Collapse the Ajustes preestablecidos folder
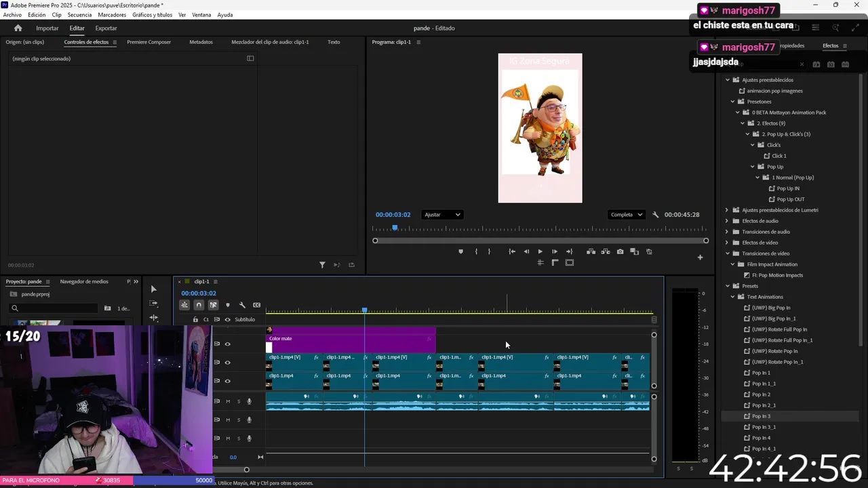Screen dimensions: 868x488 (x=727, y=80)
